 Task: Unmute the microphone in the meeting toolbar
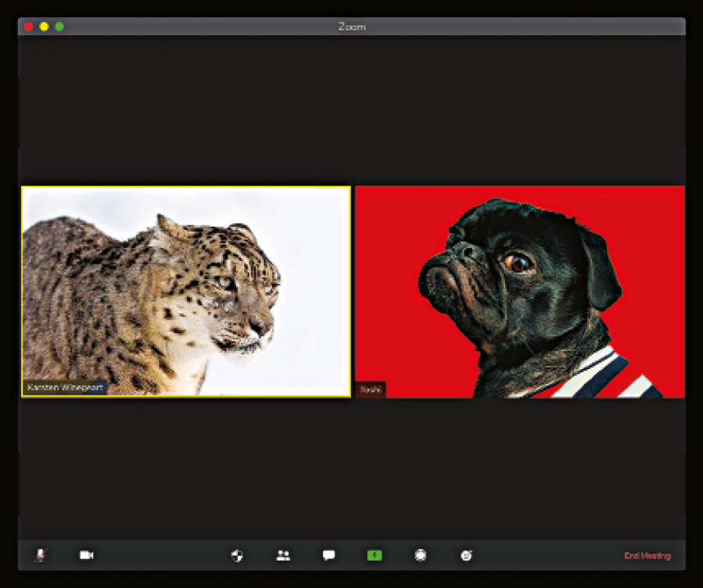coord(39,555)
